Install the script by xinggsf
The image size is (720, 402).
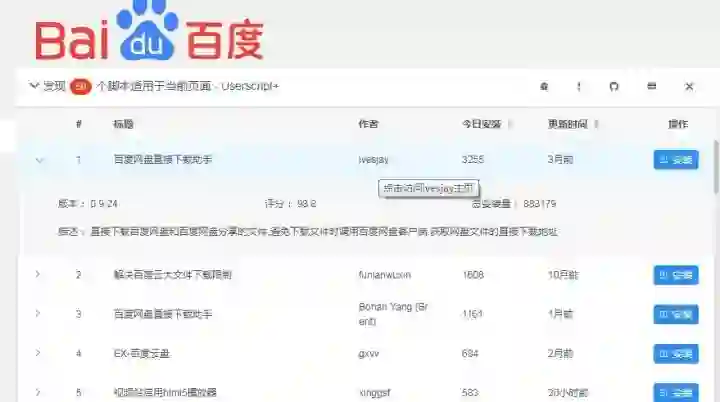pos(676,393)
